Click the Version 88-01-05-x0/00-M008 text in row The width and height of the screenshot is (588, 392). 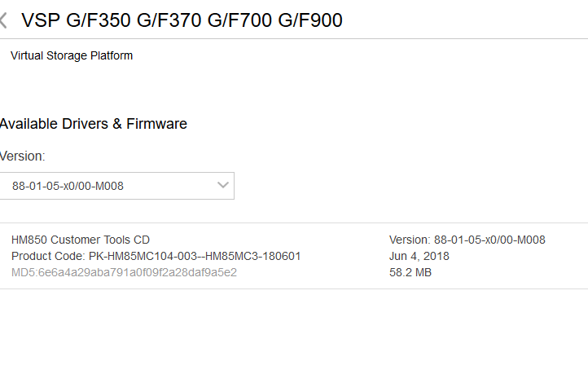click(x=467, y=240)
